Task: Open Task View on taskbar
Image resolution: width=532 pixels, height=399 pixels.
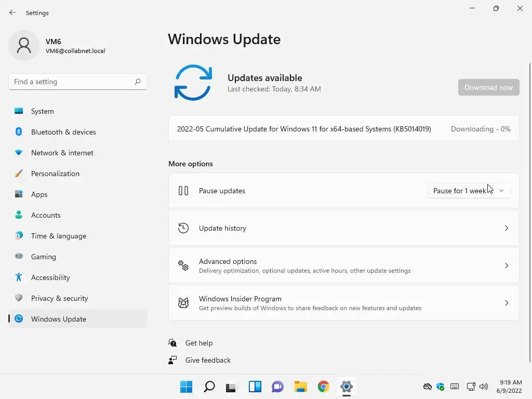Action: (232, 387)
